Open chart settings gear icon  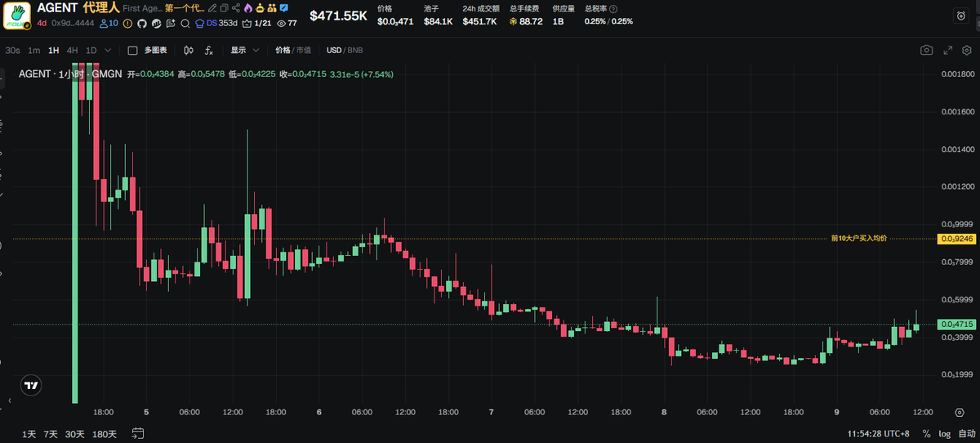pyautogui.click(x=967, y=50)
